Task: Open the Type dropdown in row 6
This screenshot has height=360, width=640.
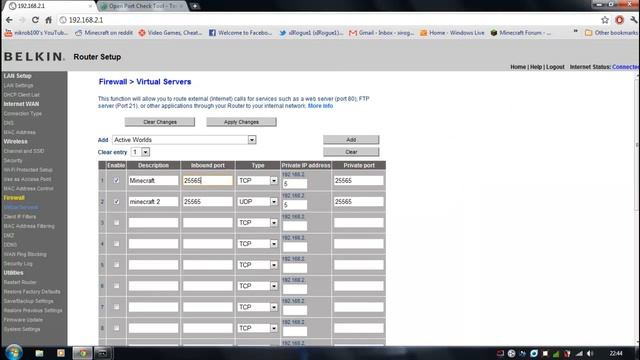Action: point(258,286)
